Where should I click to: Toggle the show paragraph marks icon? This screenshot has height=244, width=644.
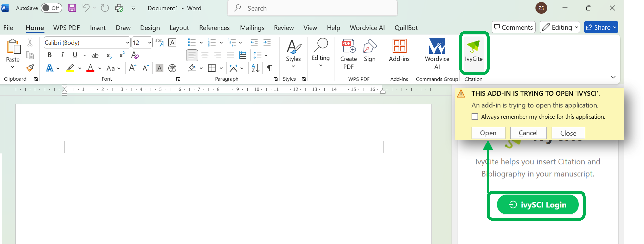click(x=270, y=68)
